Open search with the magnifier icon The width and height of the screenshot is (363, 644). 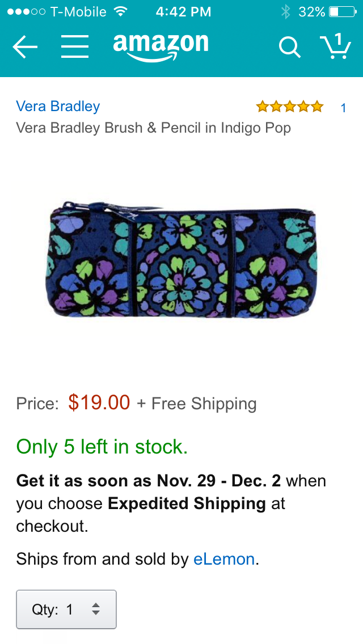(x=290, y=47)
